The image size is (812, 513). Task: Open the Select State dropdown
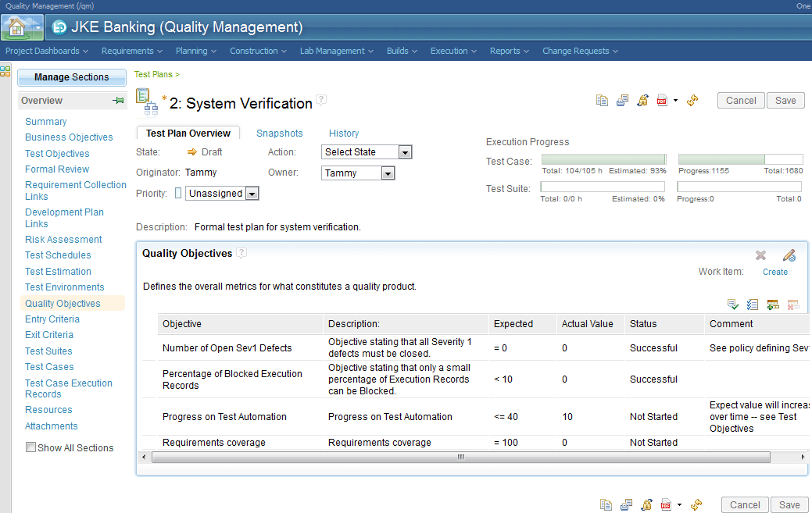[x=406, y=151]
